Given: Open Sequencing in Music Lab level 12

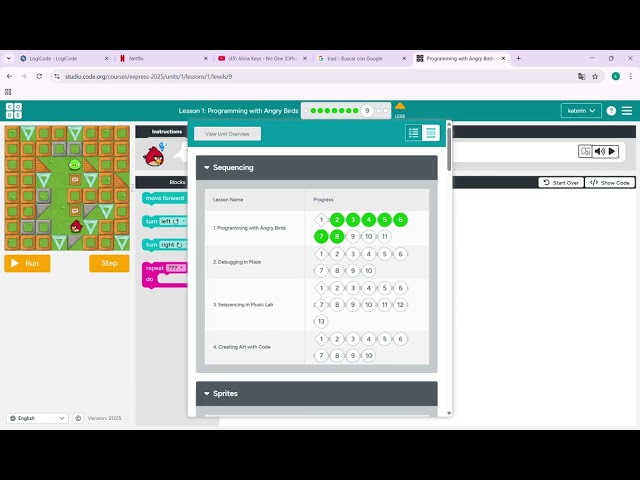Looking at the screenshot, I should click(x=400, y=304).
